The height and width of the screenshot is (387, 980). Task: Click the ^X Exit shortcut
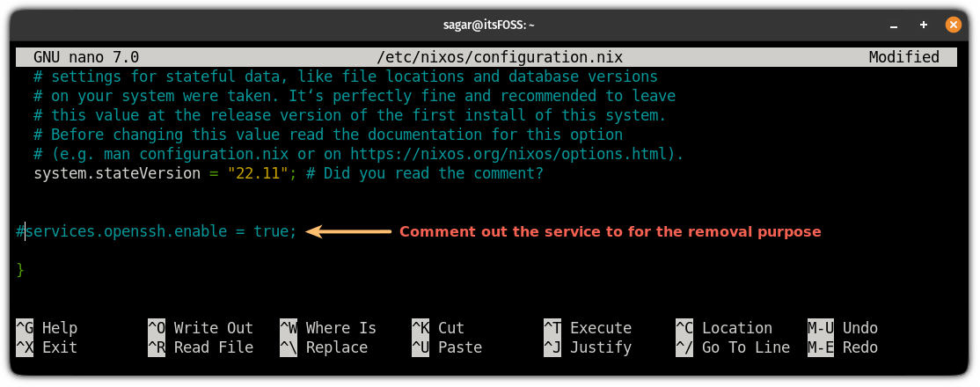point(52,347)
